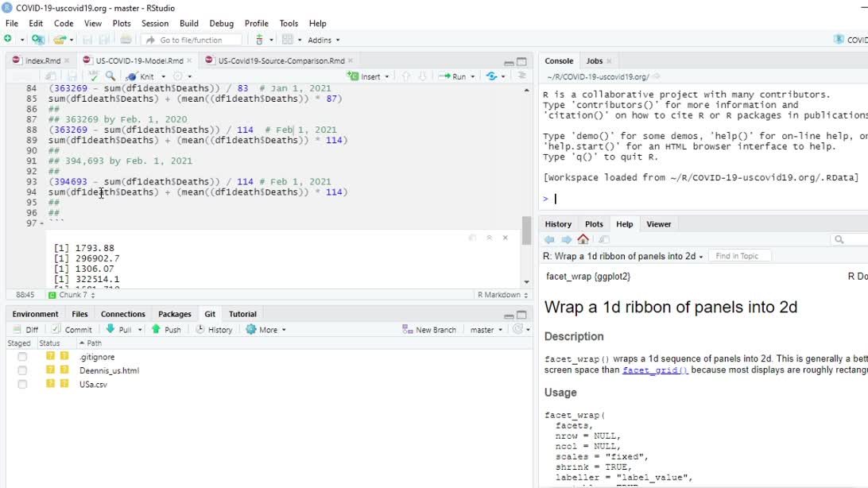Open the Git More dropdown
This screenshot has width=868, height=488.
click(266, 329)
